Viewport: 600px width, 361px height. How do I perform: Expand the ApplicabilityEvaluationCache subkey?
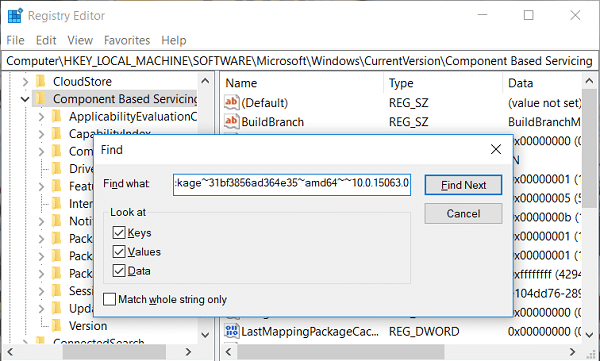[41, 117]
